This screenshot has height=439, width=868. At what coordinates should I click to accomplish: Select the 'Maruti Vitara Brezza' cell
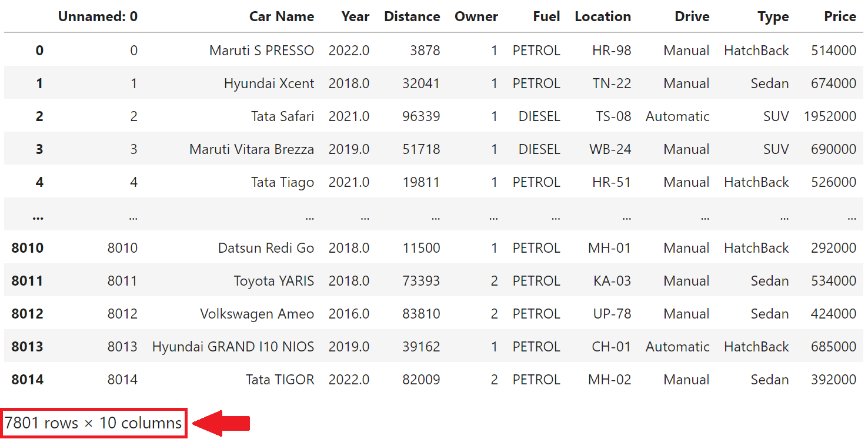point(252,149)
